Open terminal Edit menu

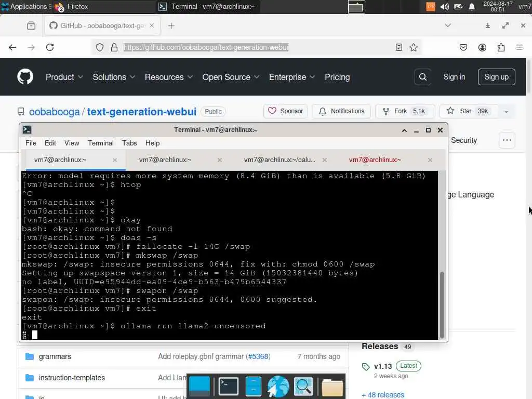coord(50,143)
